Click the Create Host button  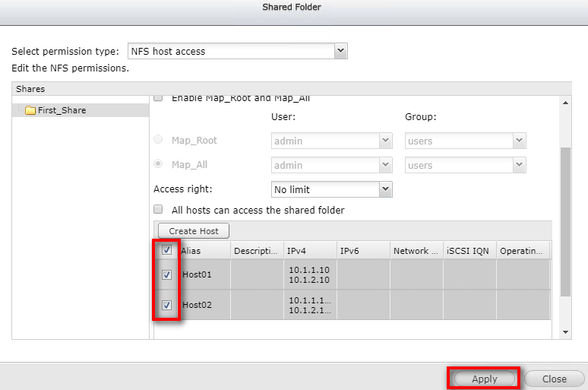point(194,231)
